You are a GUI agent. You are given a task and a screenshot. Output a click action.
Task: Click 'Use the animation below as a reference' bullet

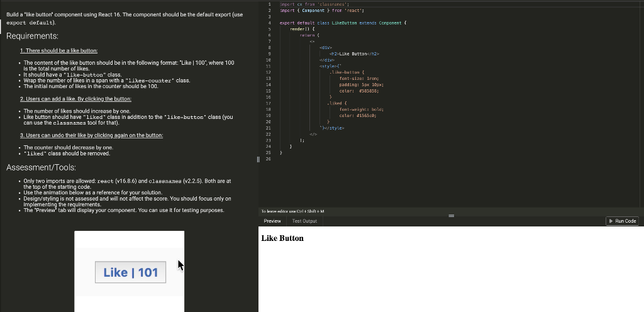[x=93, y=192]
